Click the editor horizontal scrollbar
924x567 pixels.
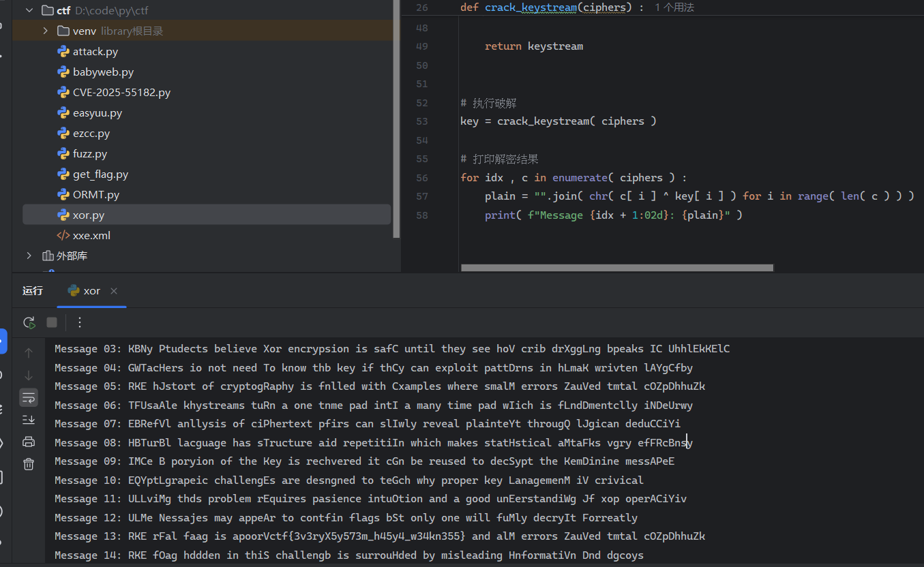click(x=616, y=268)
